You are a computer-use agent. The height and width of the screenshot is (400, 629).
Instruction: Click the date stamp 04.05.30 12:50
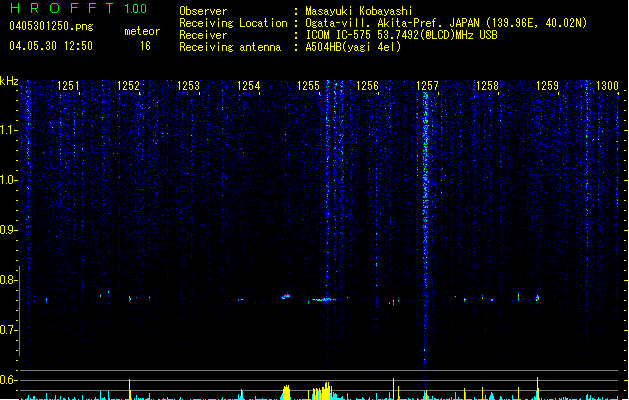pos(51,46)
